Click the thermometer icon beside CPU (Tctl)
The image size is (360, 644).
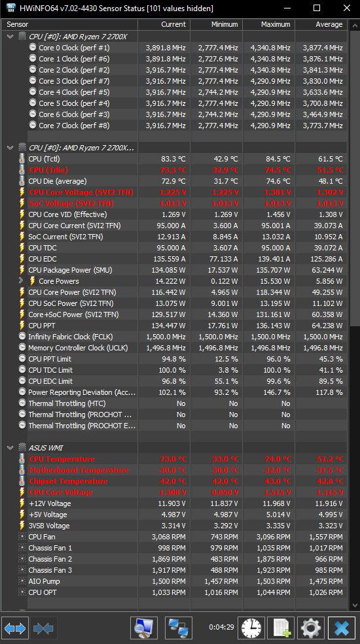22,158
